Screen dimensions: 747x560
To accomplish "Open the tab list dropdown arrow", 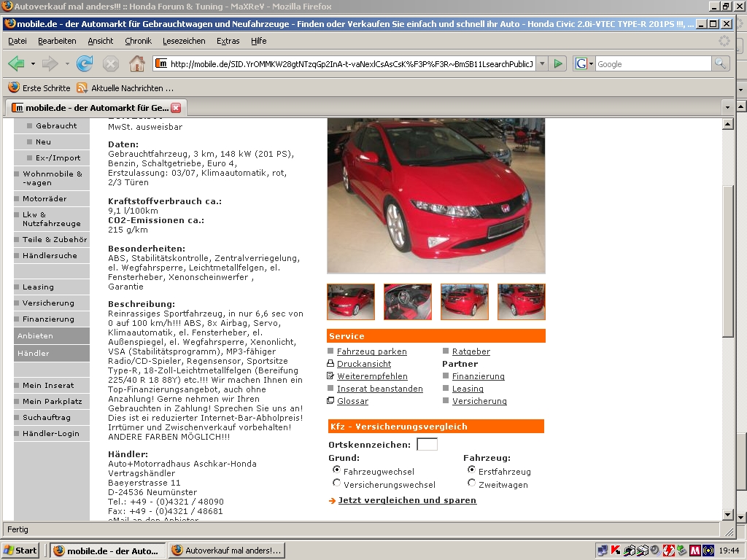I will click(x=727, y=108).
